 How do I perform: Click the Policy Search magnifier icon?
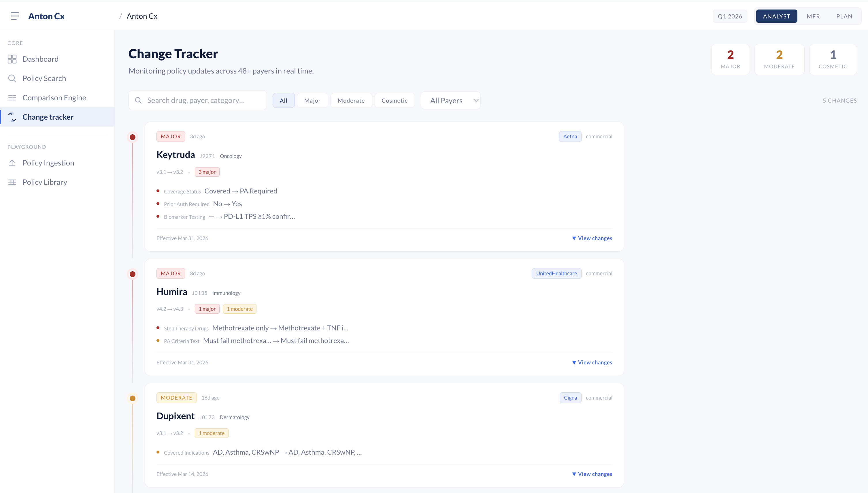pos(12,78)
